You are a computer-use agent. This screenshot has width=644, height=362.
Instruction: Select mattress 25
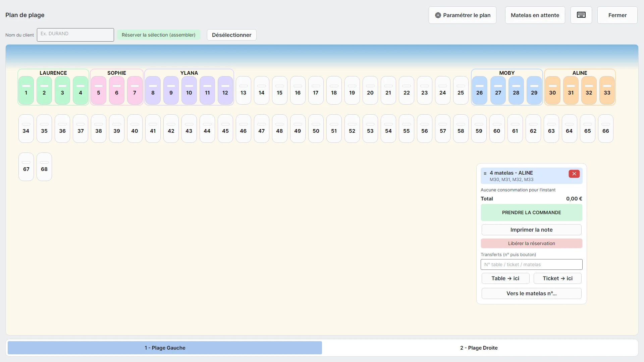[x=461, y=90]
